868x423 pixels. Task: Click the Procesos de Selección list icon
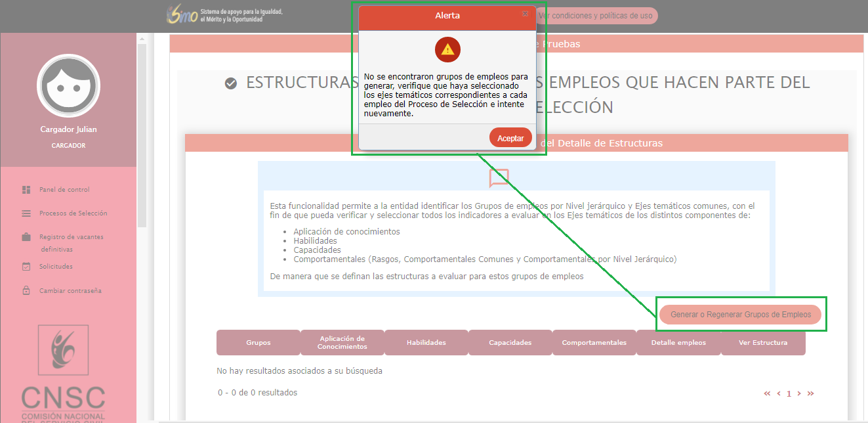click(26, 213)
